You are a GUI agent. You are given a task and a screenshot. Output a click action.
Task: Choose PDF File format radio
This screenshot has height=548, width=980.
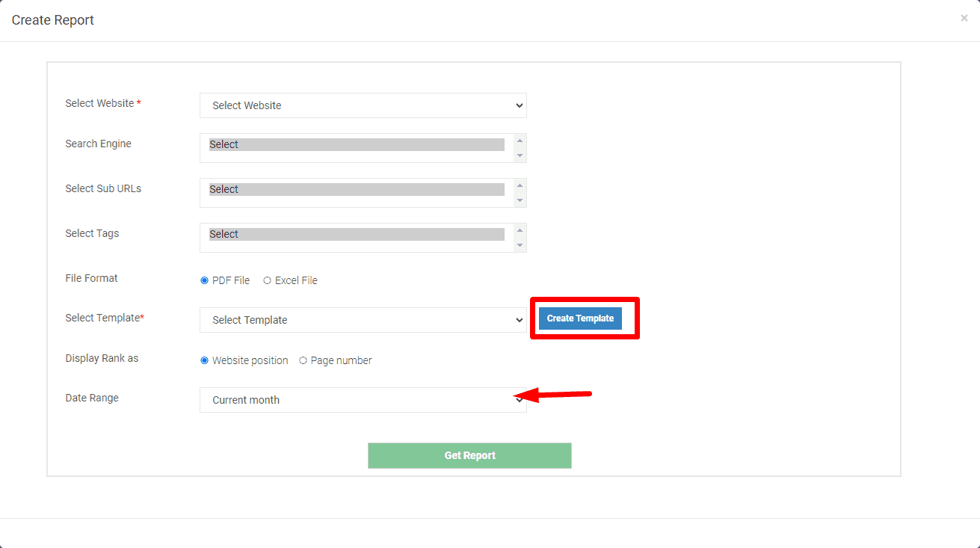[205, 280]
